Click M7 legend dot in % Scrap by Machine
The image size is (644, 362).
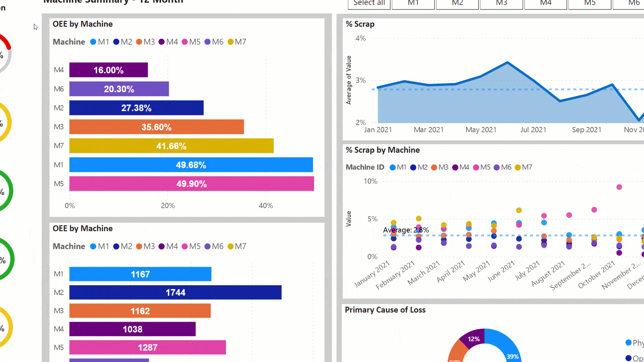click(x=518, y=167)
